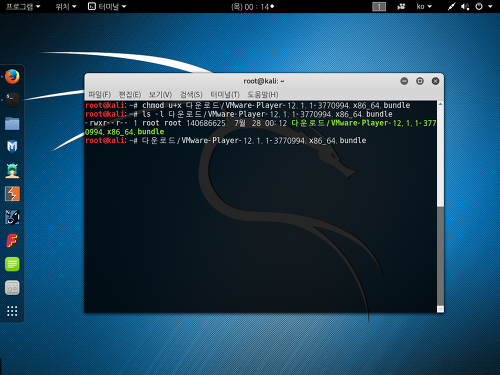The height and width of the screenshot is (375, 500).
Task: Click the workspace indicator 1
Action: coord(379,7)
